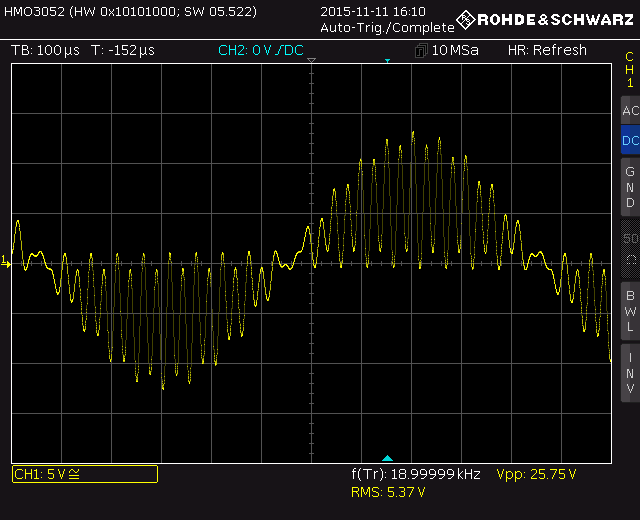Toggle INV channel invert
Viewport: 640px width, 520px height.
point(629,372)
